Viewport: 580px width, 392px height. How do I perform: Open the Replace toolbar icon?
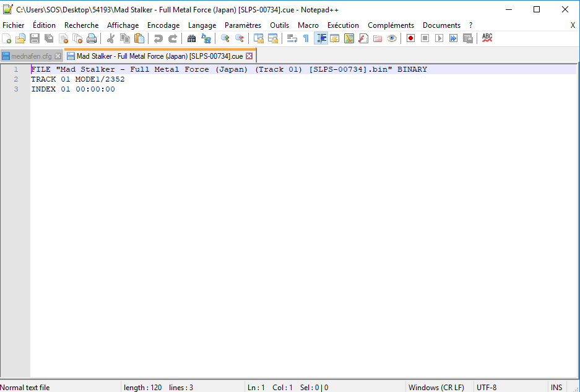click(x=206, y=38)
